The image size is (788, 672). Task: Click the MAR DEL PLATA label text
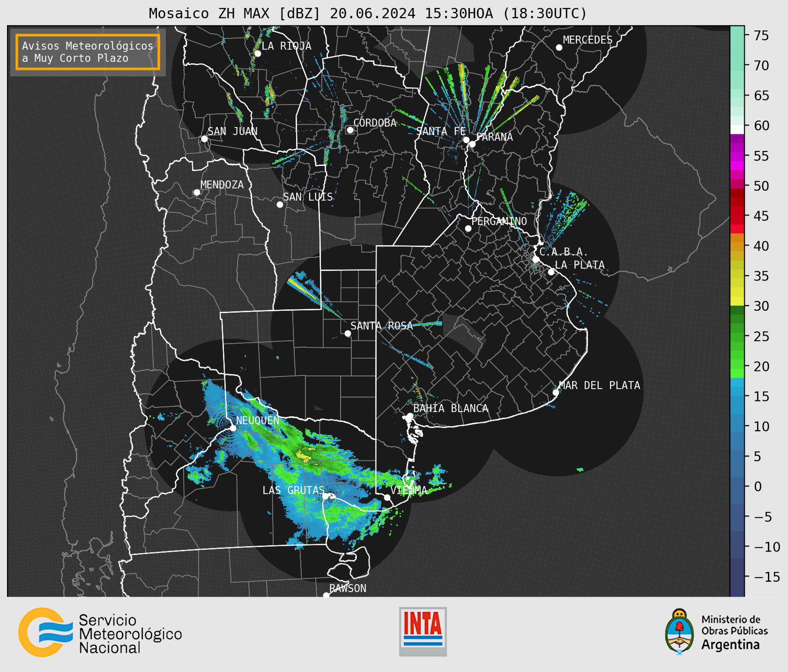click(x=599, y=386)
